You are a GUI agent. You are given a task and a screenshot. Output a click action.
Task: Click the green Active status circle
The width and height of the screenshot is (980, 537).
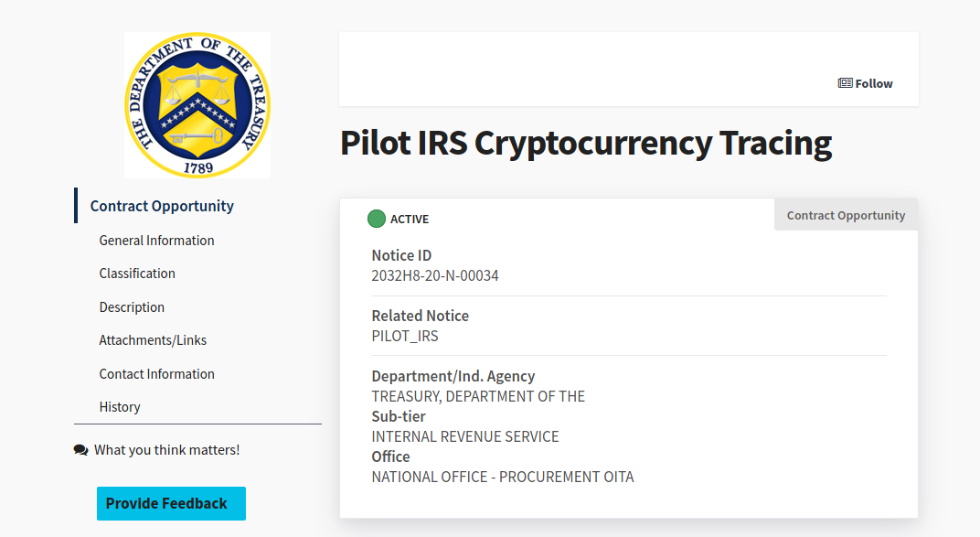click(x=377, y=219)
